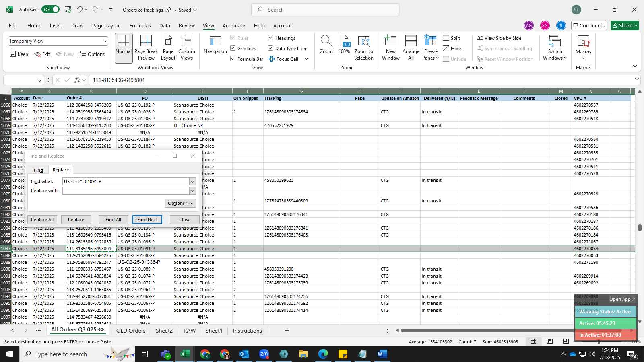Expand the Replace with history dropdown

[192, 191]
